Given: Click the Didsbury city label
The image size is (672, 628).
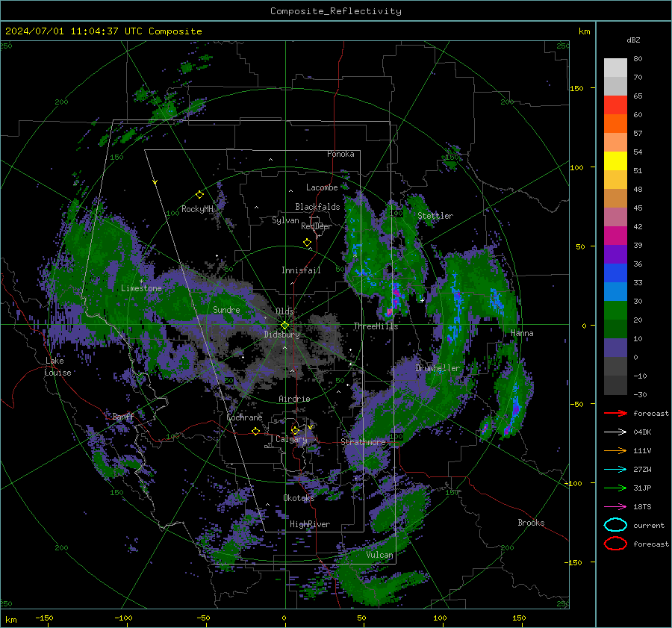Looking at the screenshot, I should 281,335.
